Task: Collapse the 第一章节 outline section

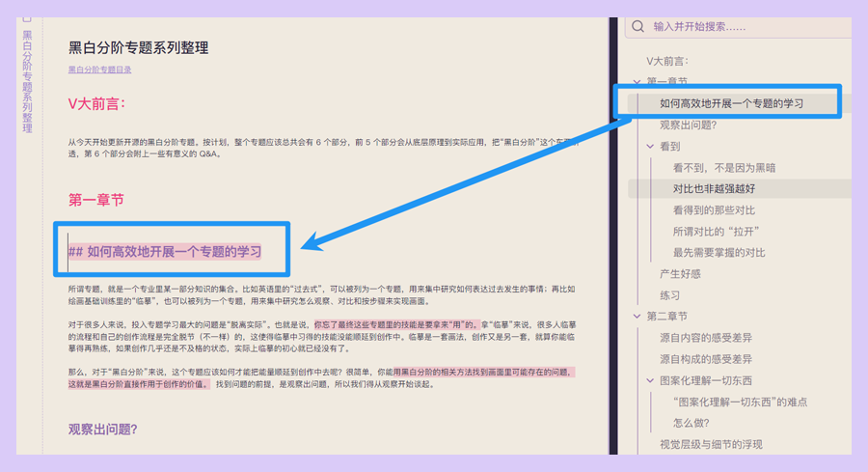Action: [637, 81]
